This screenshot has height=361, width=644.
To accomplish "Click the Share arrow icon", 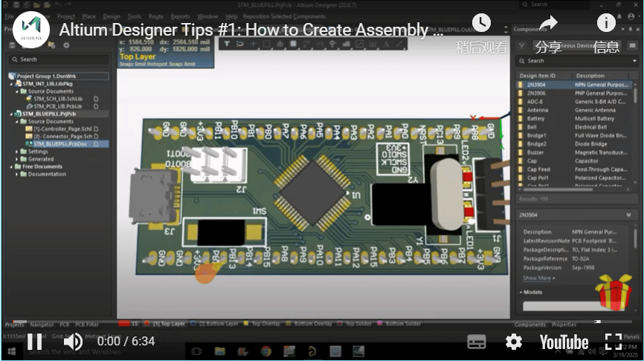I will pyautogui.click(x=548, y=23).
